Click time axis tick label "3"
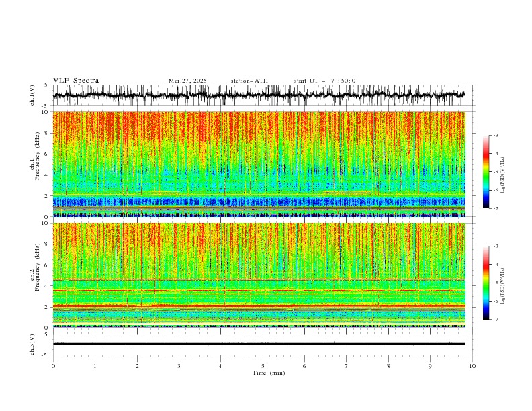532x411 pixels. tap(179, 366)
